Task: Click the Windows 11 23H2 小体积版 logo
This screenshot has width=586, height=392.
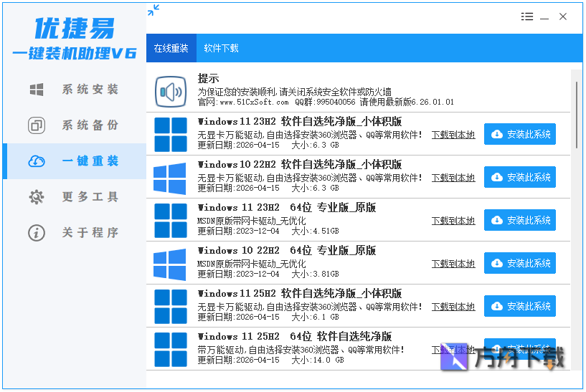Action: [171, 135]
